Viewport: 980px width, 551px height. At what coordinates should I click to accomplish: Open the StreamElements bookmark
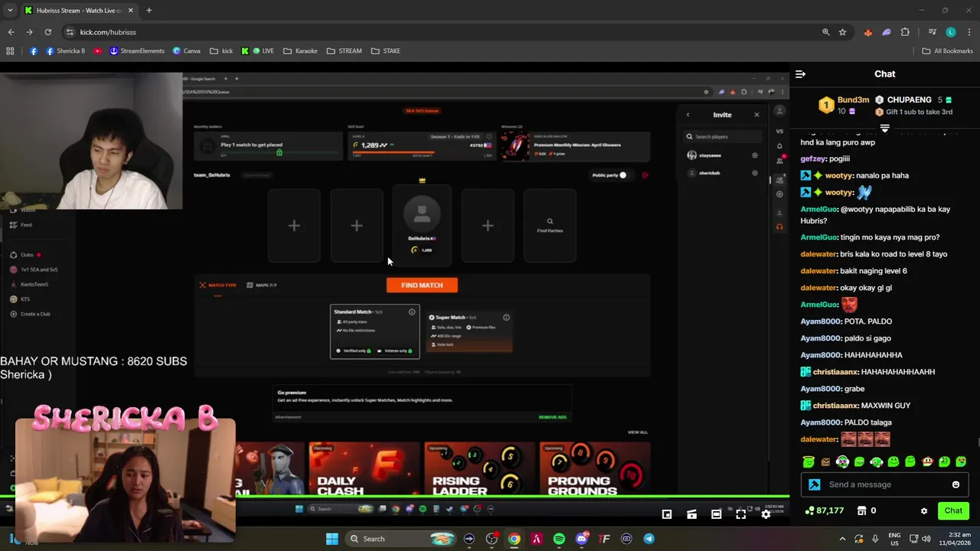click(x=137, y=51)
